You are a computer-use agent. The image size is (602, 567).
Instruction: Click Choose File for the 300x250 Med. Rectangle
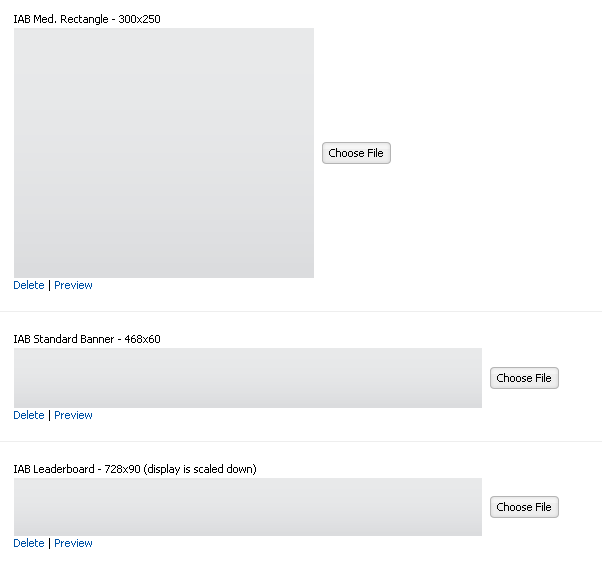pyautogui.click(x=356, y=153)
